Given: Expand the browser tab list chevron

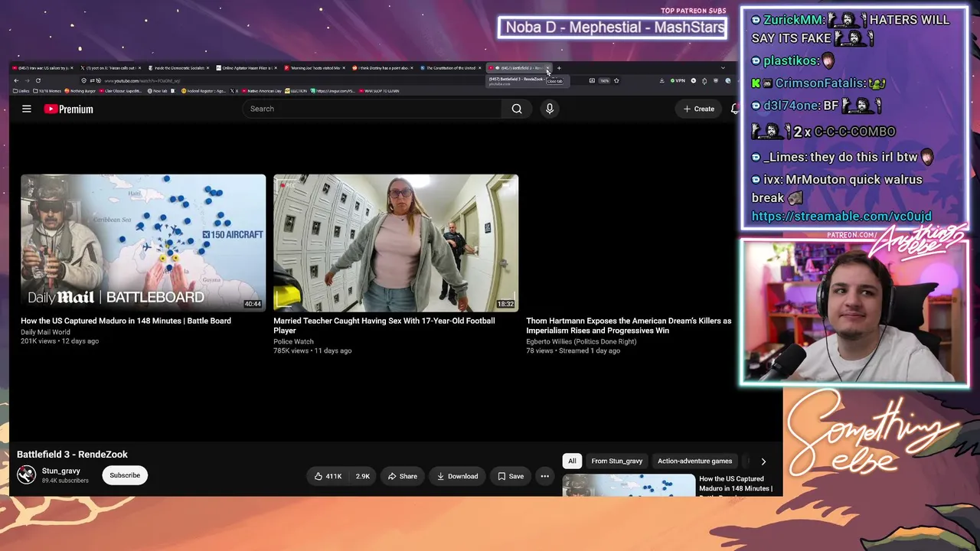Looking at the screenshot, I should (723, 68).
